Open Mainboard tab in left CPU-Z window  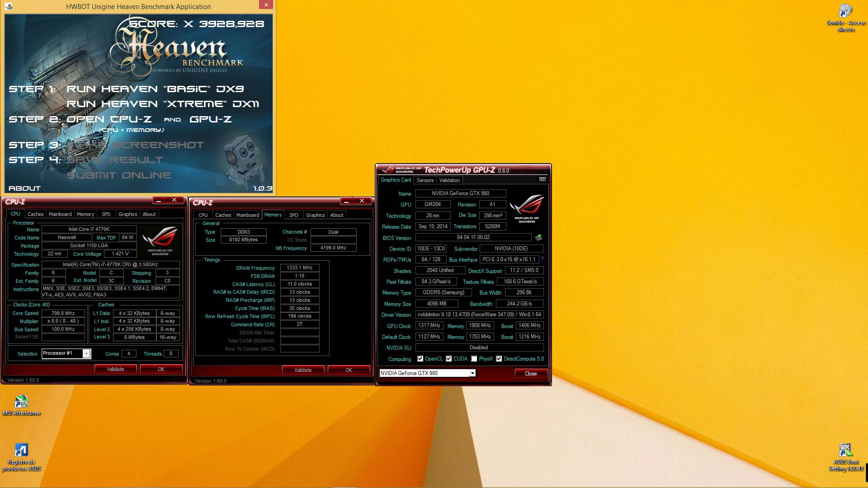[x=60, y=214]
